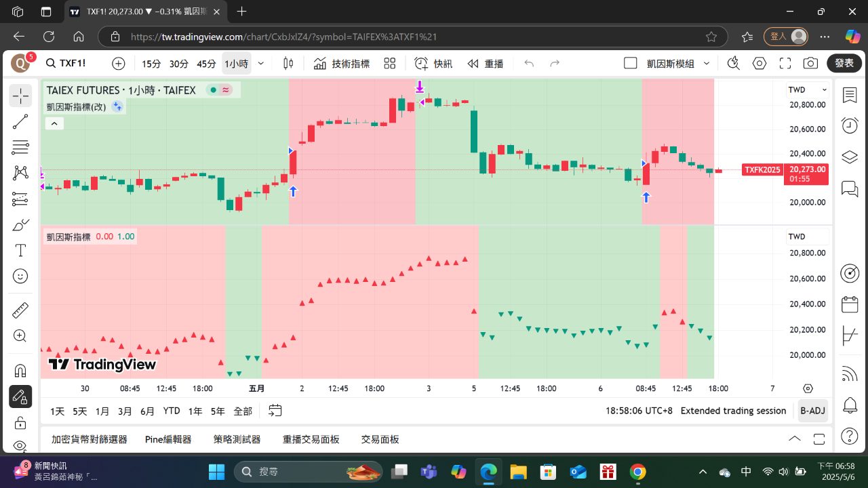
Task: Open the alerts panel in right sidebar
Action: (x=850, y=125)
